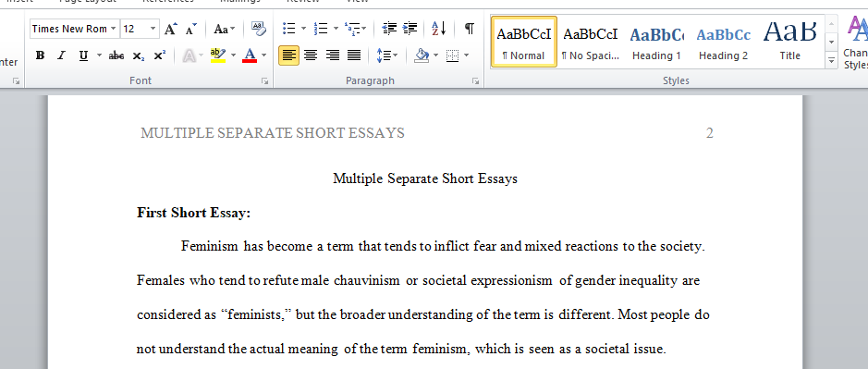This screenshot has width=868, height=369.
Task: Click the quoted word “feminists,” in the document
Action: (256, 314)
